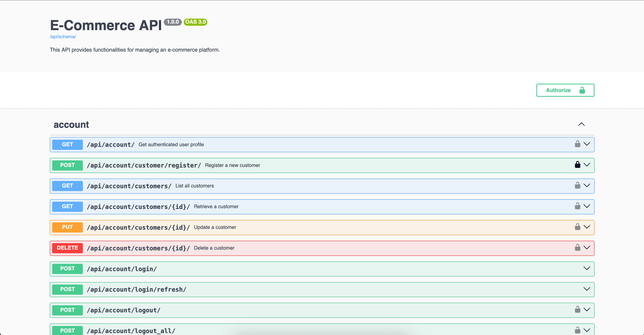
Task: Expand /api/account/login/ row chevron
Action: [586, 268]
